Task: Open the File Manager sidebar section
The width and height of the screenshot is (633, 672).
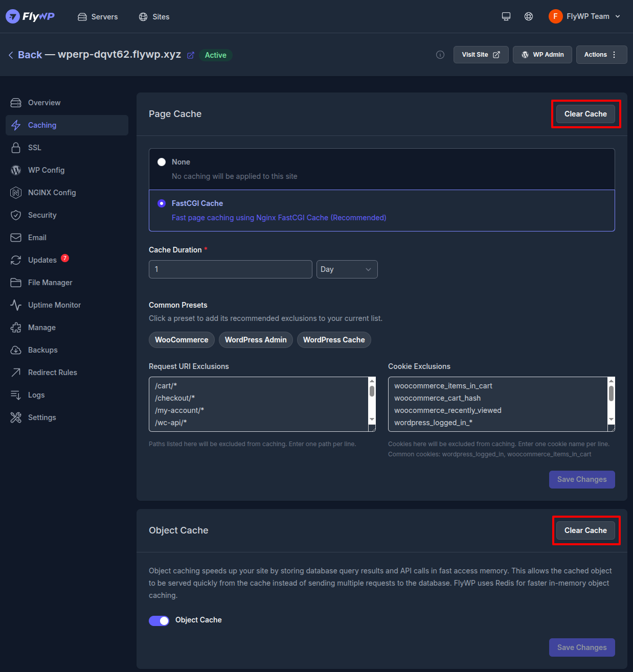Action: (67, 283)
